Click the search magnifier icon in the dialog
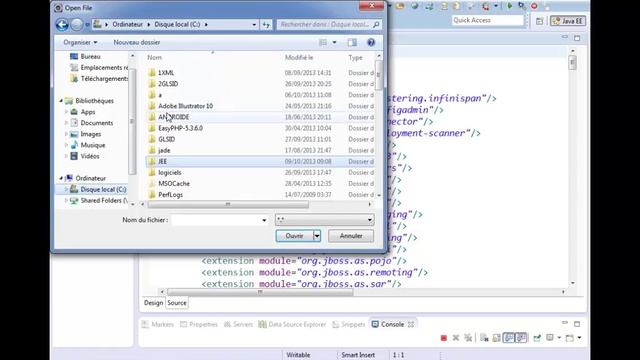640x360 pixels. pos(376,24)
